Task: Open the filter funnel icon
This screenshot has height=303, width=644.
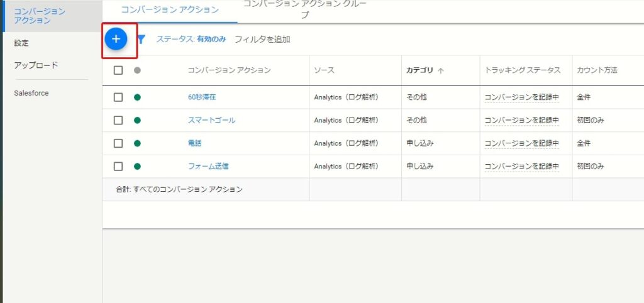Action: [x=142, y=40]
